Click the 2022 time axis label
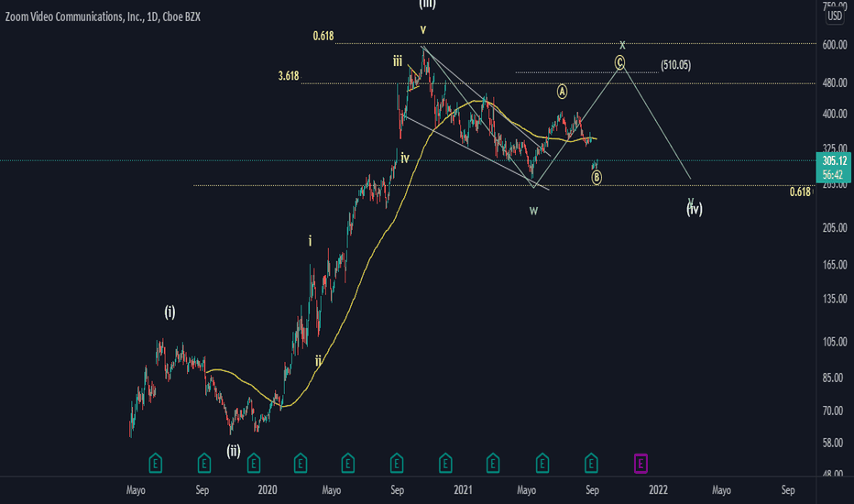The image size is (854, 504). pos(658,490)
